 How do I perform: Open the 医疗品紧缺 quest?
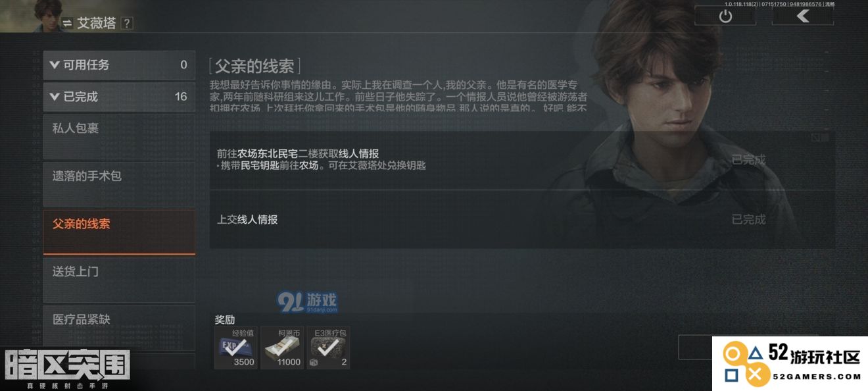119,328
